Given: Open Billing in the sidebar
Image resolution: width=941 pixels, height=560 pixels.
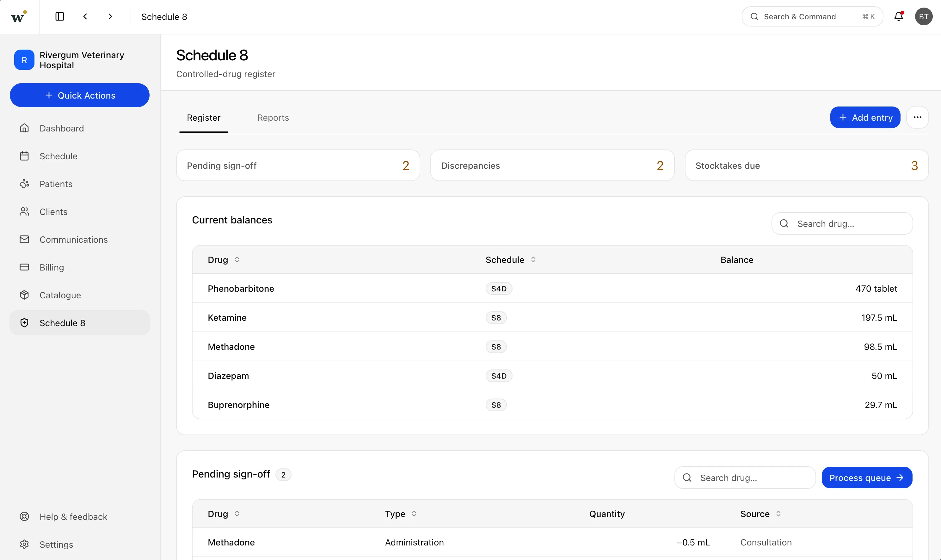Looking at the screenshot, I should [x=80, y=267].
